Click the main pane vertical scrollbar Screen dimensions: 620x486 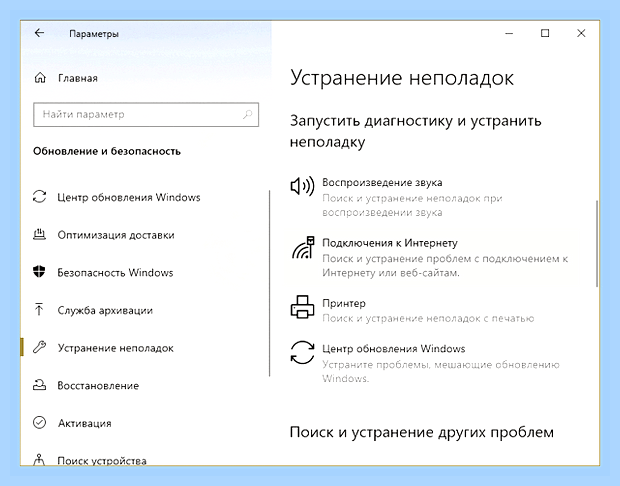tap(597, 244)
